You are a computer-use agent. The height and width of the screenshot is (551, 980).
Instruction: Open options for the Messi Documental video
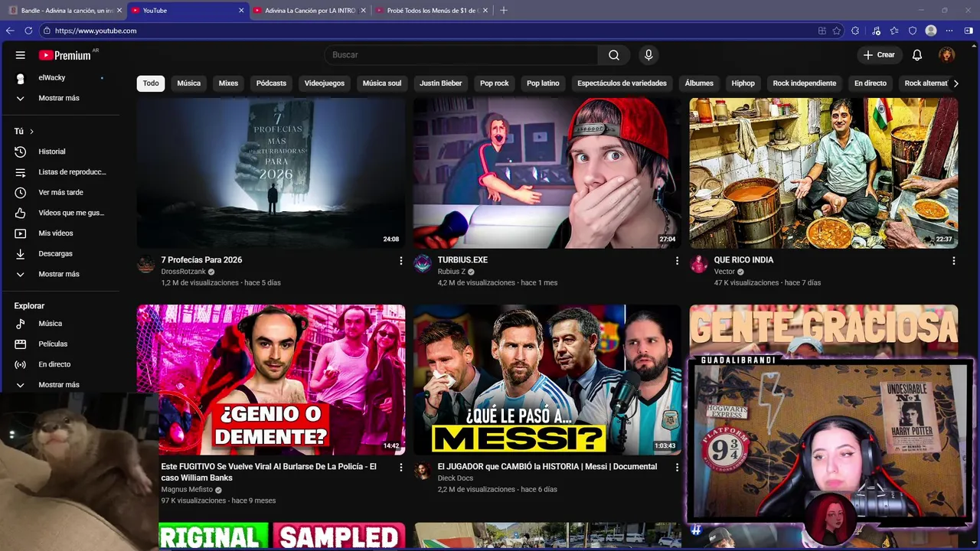677,467
